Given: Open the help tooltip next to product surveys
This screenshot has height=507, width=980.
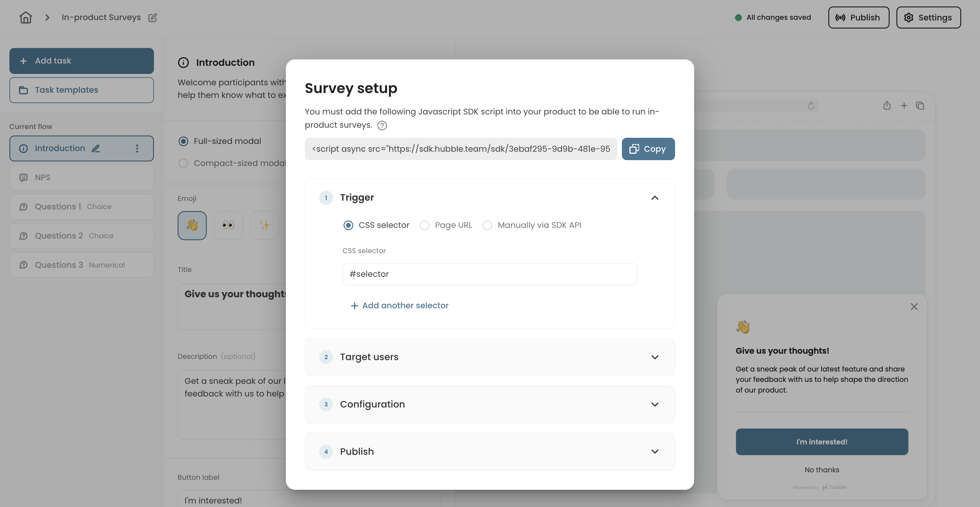Looking at the screenshot, I should [382, 125].
